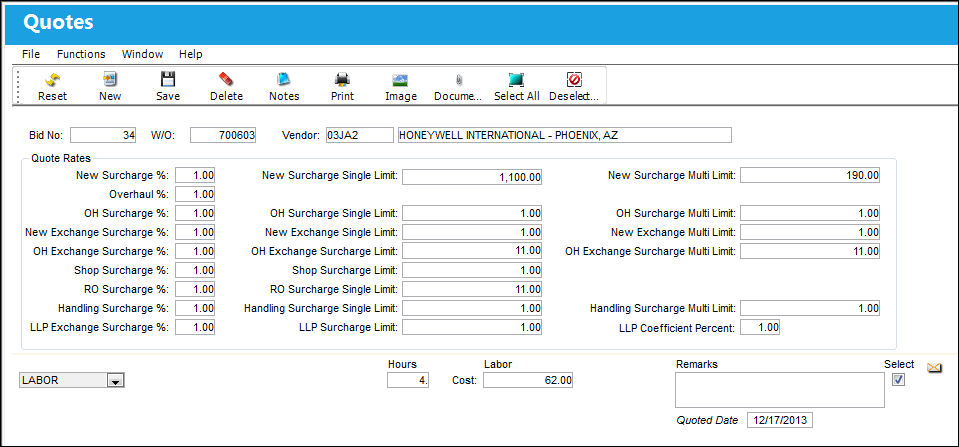Save the quote using the Save icon

(x=168, y=79)
